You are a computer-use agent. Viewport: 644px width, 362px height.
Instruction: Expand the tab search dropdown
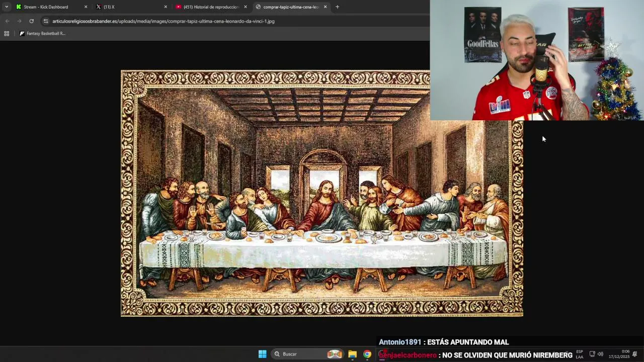pos(6,7)
